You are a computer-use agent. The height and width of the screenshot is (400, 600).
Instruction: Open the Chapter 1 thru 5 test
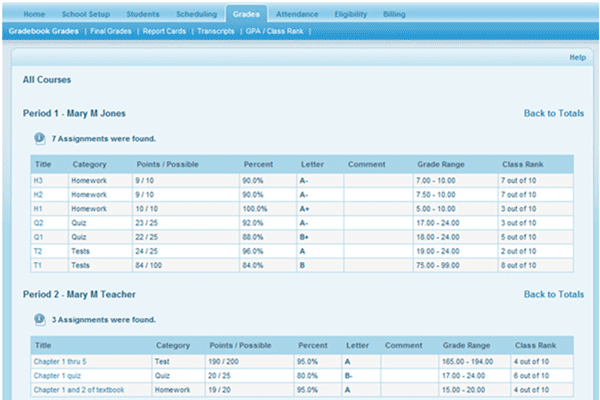coord(59,361)
